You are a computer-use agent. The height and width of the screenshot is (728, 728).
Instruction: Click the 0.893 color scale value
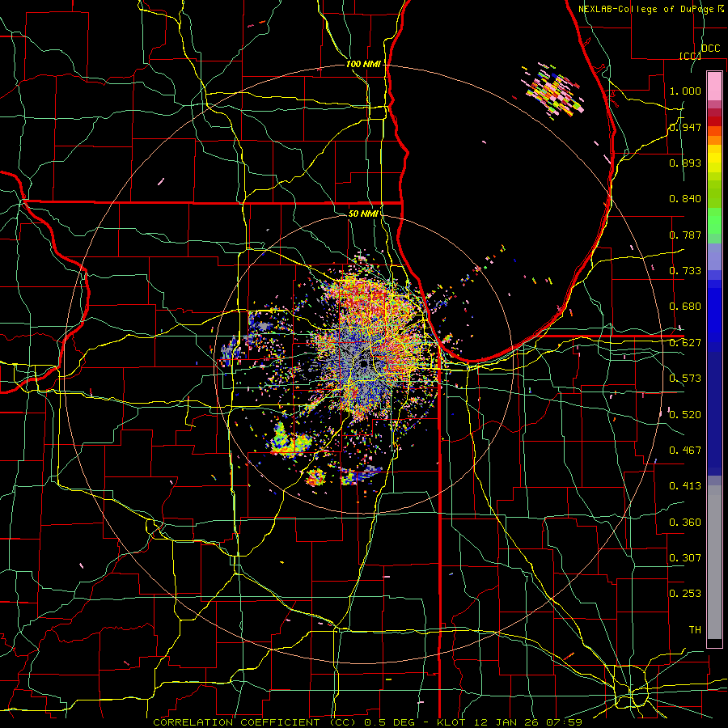(685, 163)
